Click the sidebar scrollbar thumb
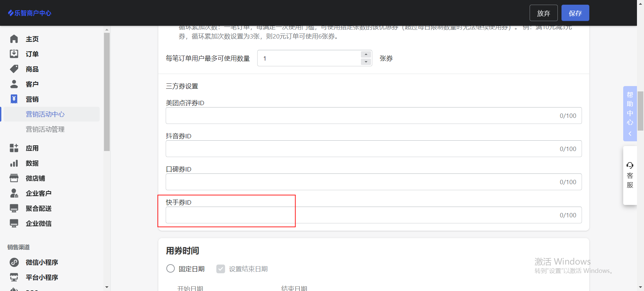644x291 pixels. (107, 92)
